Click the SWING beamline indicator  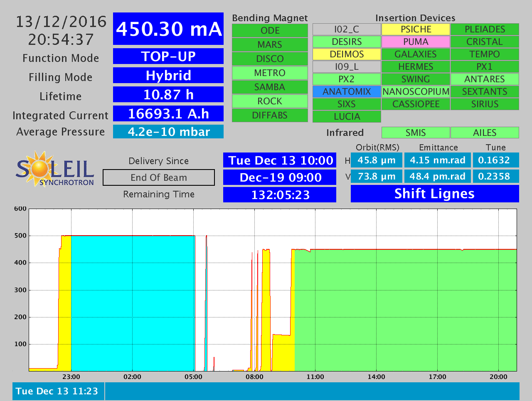pos(416,79)
